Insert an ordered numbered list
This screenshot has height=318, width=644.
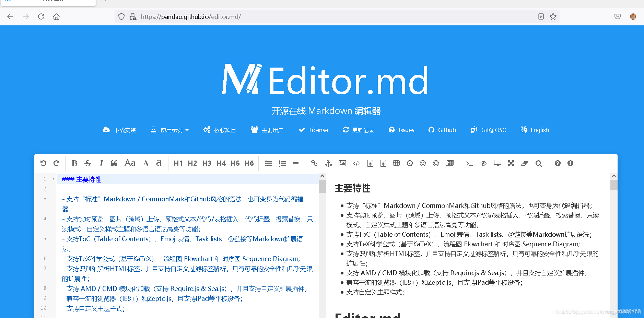282,163
